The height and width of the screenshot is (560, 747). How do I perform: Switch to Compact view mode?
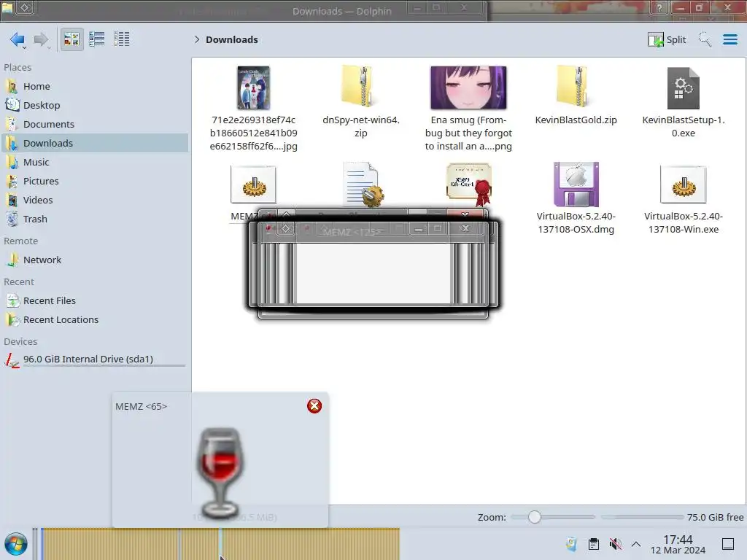(97, 39)
